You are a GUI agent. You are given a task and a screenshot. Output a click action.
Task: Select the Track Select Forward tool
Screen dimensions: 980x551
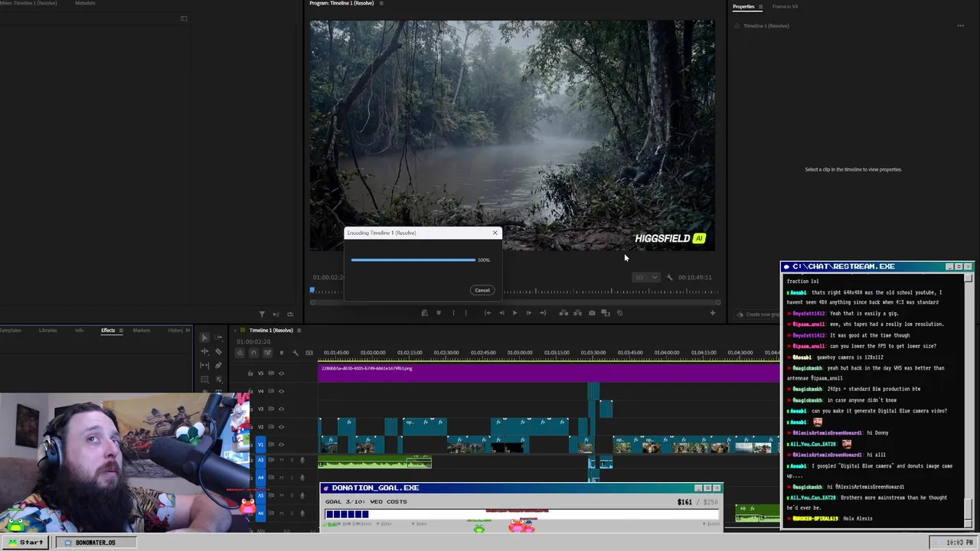tap(218, 337)
